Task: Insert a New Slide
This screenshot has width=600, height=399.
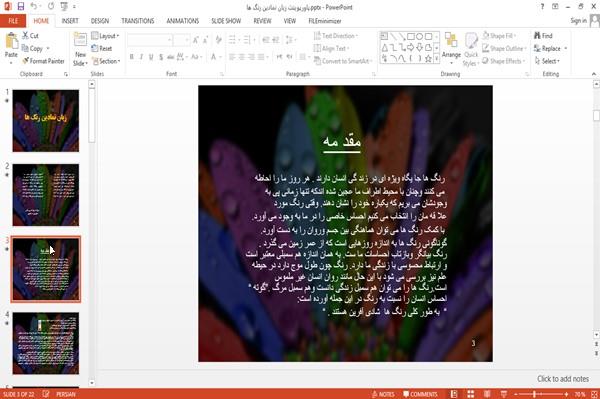Action: point(80,50)
